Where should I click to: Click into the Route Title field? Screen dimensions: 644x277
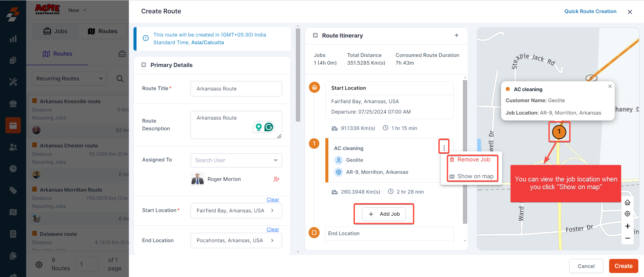tap(236, 89)
